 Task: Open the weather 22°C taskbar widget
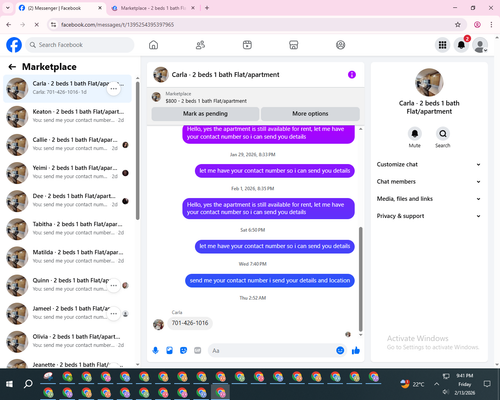pos(412,384)
